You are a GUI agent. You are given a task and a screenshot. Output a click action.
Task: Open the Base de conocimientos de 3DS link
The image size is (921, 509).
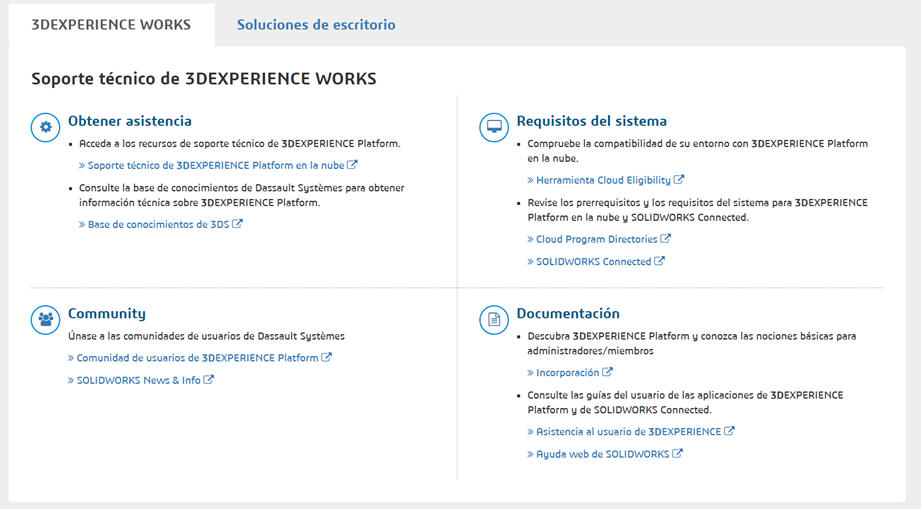(x=160, y=224)
